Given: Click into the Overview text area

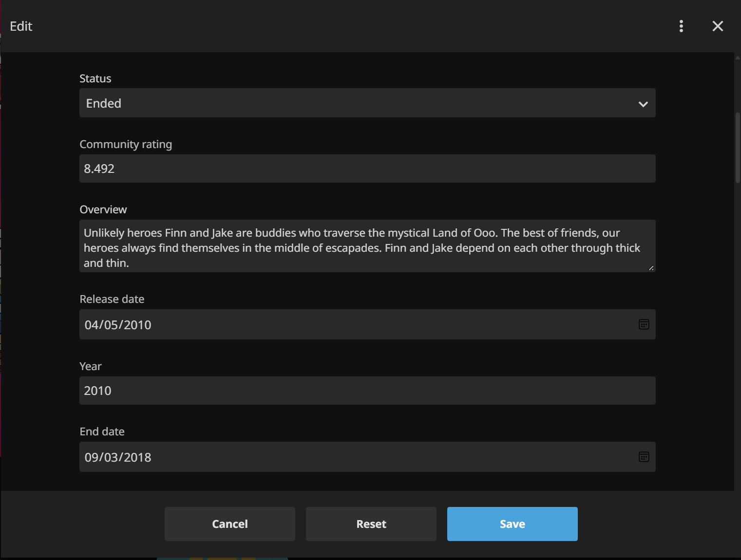Looking at the screenshot, I should (x=367, y=246).
